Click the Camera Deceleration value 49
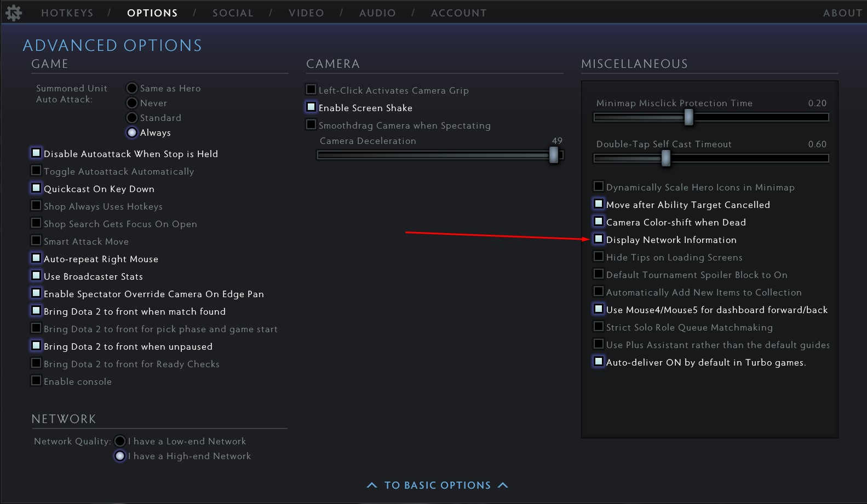867x504 pixels. point(557,141)
